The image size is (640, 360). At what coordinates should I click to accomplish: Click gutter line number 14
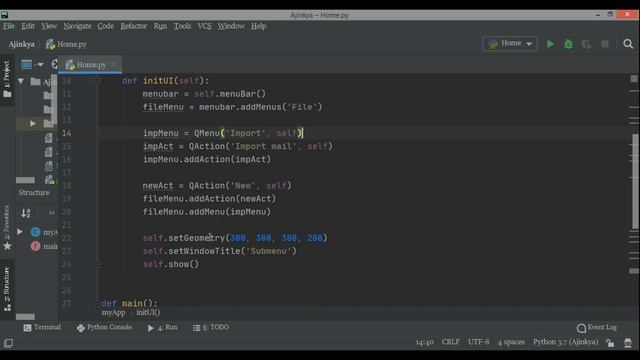(x=67, y=133)
